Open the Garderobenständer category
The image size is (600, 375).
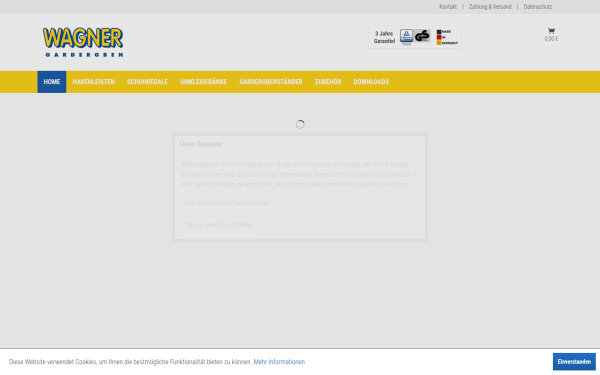tap(271, 82)
